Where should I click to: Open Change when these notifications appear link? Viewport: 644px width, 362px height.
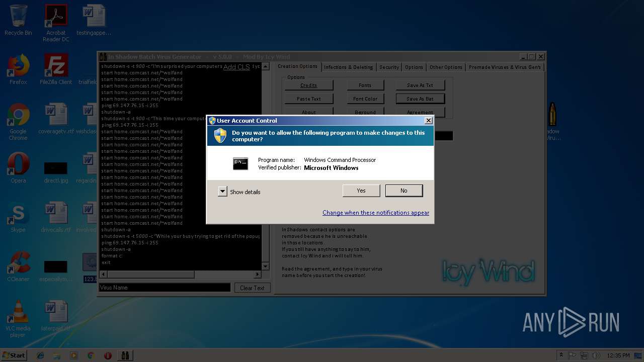point(376,213)
